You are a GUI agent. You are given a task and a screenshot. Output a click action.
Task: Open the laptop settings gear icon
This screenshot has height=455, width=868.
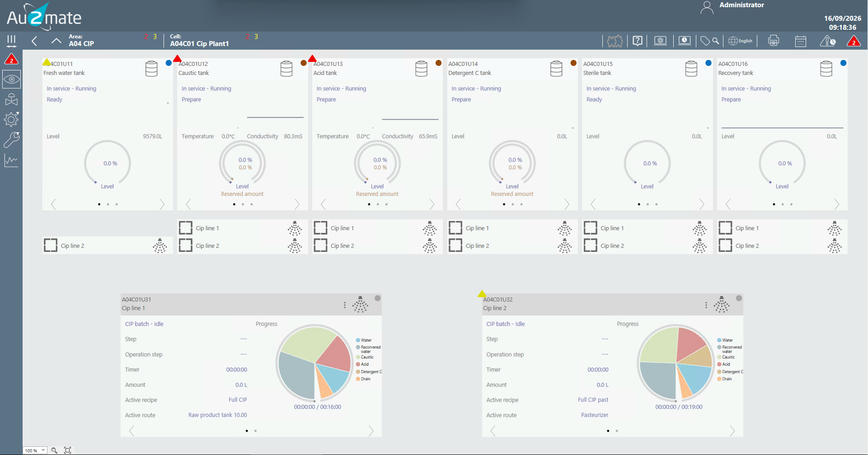(x=660, y=41)
